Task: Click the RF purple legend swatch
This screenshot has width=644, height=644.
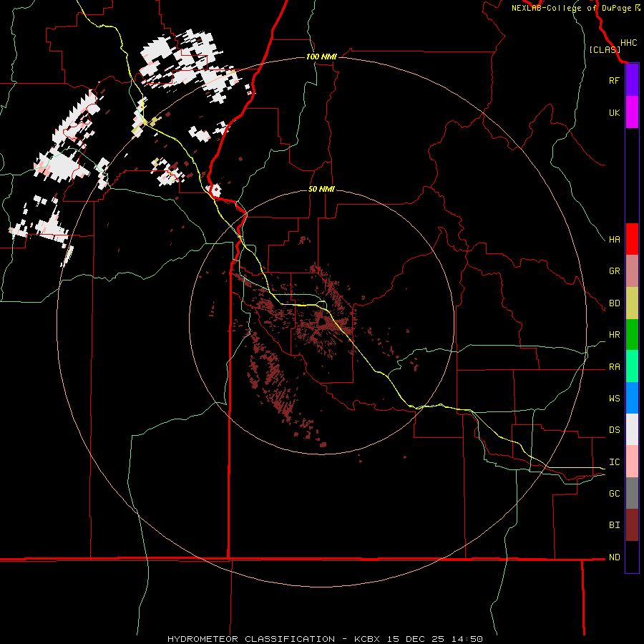Action: point(632,80)
